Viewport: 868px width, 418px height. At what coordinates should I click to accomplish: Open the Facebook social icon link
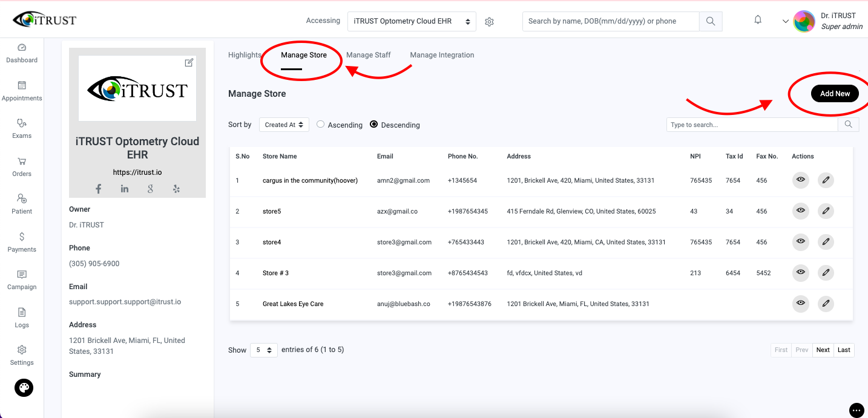pyautogui.click(x=99, y=189)
